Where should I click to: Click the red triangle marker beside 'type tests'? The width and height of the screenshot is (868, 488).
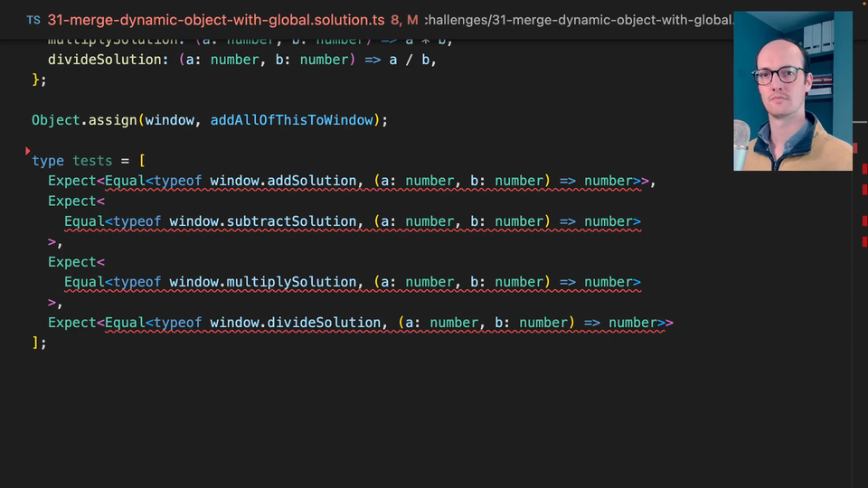tap(28, 151)
